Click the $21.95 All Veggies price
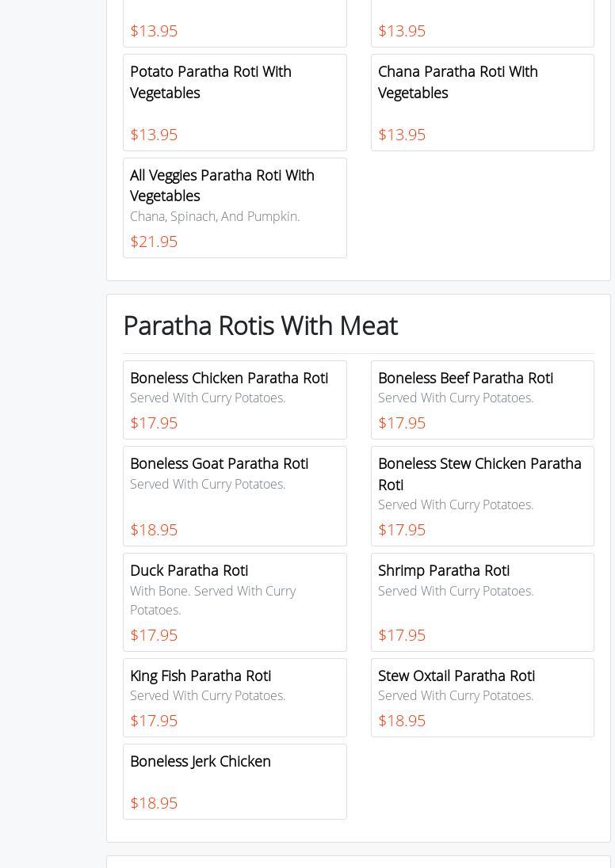The width and height of the screenshot is (615, 868). pyautogui.click(x=154, y=242)
